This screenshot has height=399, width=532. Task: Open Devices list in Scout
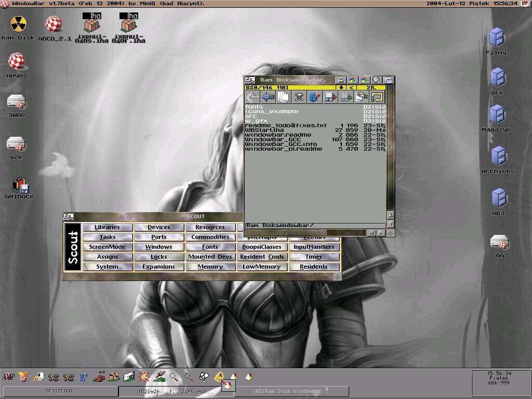pyautogui.click(x=159, y=228)
